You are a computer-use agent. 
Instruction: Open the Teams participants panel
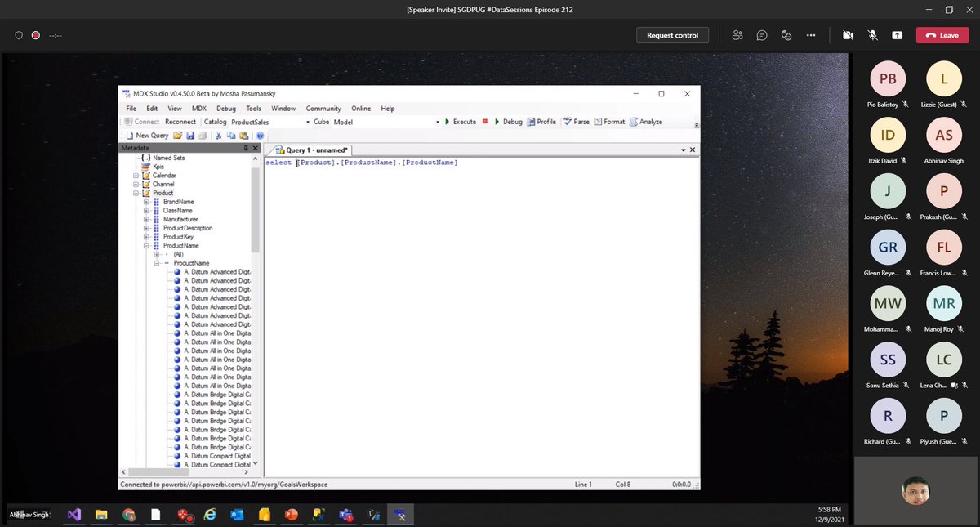pyautogui.click(x=737, y=35)
